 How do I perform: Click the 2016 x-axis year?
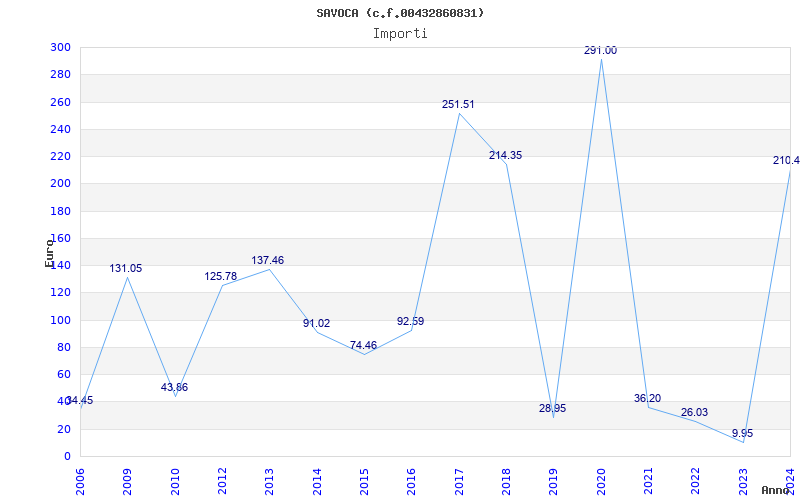[x=412, y=482]
